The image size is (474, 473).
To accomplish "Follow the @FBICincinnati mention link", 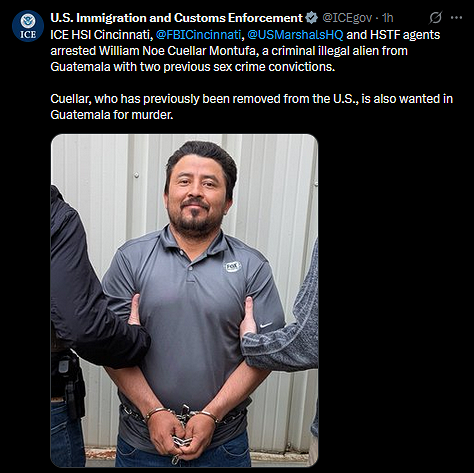I will coord(198,35).
